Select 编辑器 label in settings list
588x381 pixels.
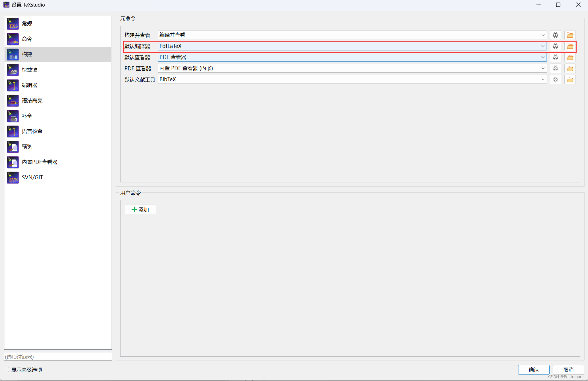click(x=30, y=85)
